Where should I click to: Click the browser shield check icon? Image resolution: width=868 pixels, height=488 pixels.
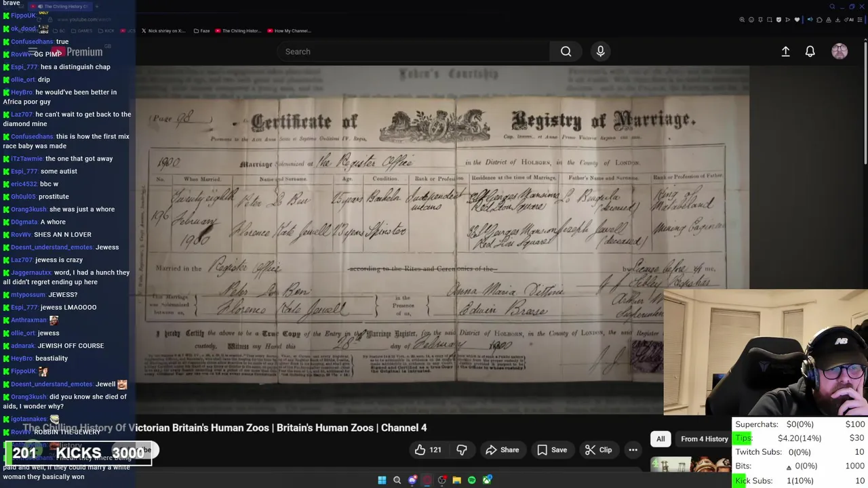click(778, 20)
